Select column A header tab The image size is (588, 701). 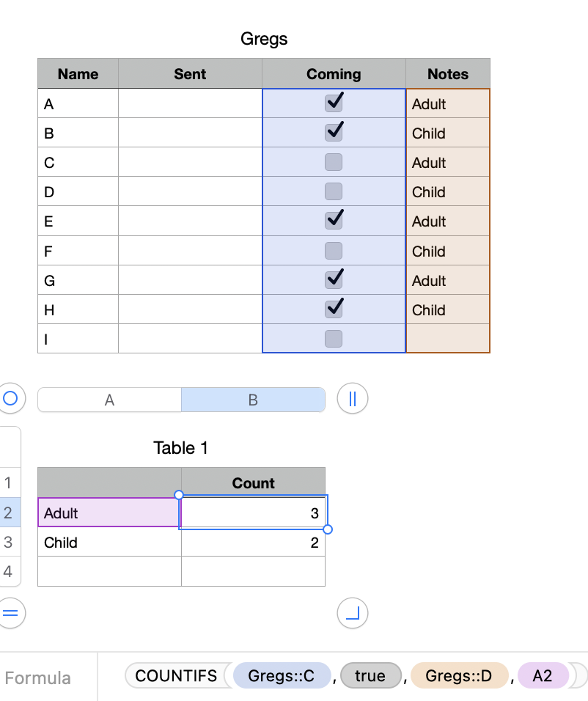coord(109,400)
